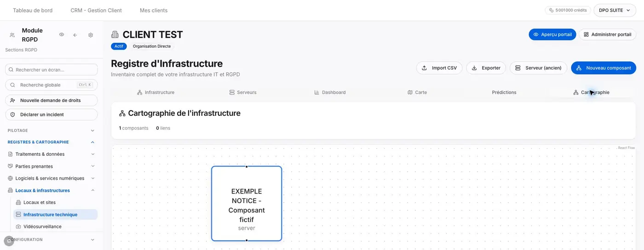Open the sidebar settings gear
This screenshot has width=644, height=250.
pos(91,35)
